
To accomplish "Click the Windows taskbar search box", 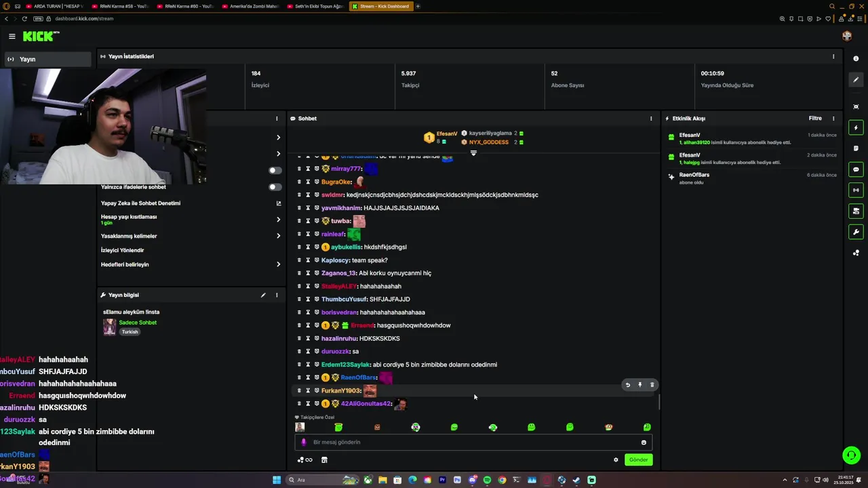I will [x=322, y=480].
